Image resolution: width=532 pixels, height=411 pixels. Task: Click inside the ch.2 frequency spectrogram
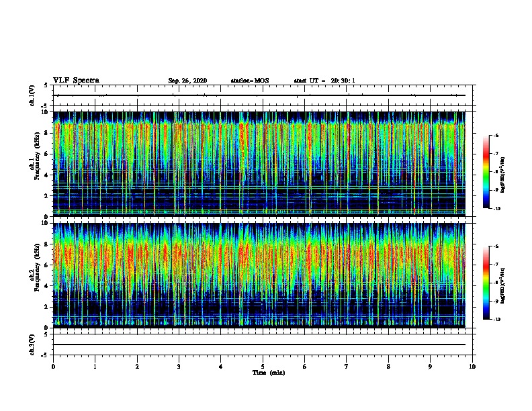coord(259,275)
